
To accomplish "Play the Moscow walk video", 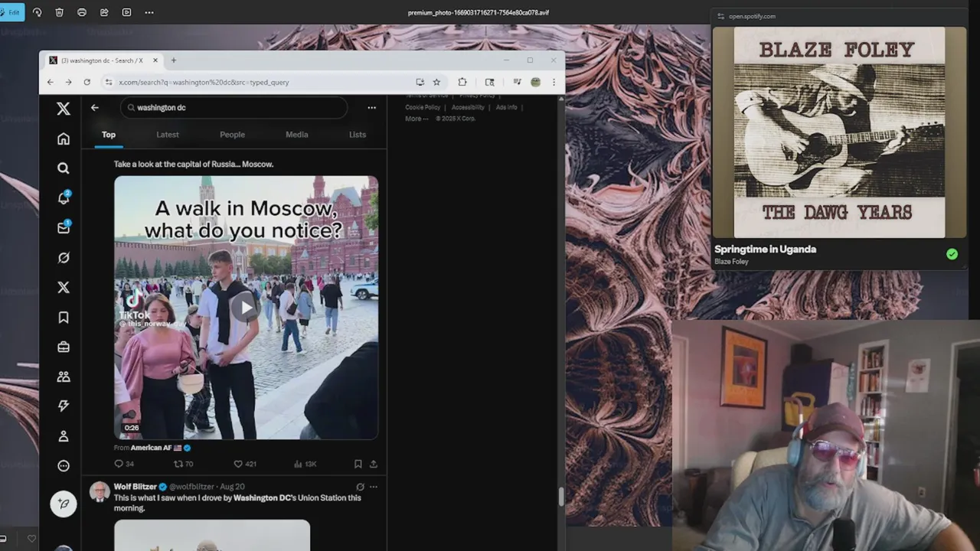I will [246, 308].
